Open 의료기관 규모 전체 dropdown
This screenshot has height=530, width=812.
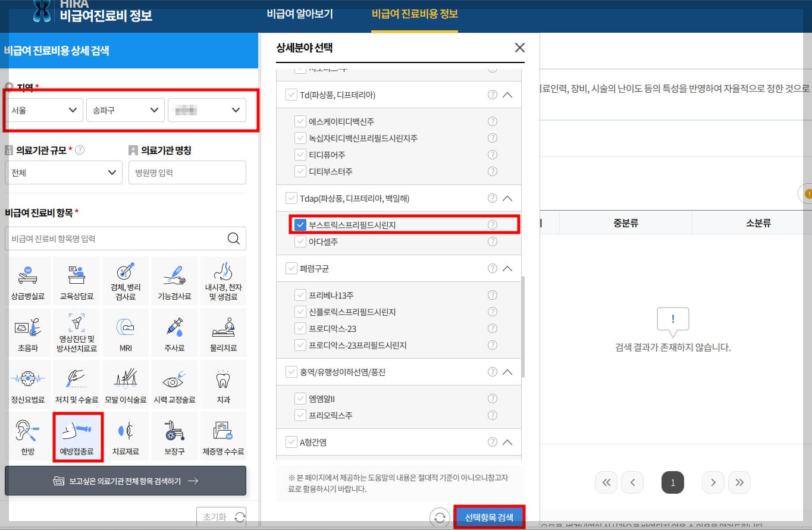(x=63, y=173)
